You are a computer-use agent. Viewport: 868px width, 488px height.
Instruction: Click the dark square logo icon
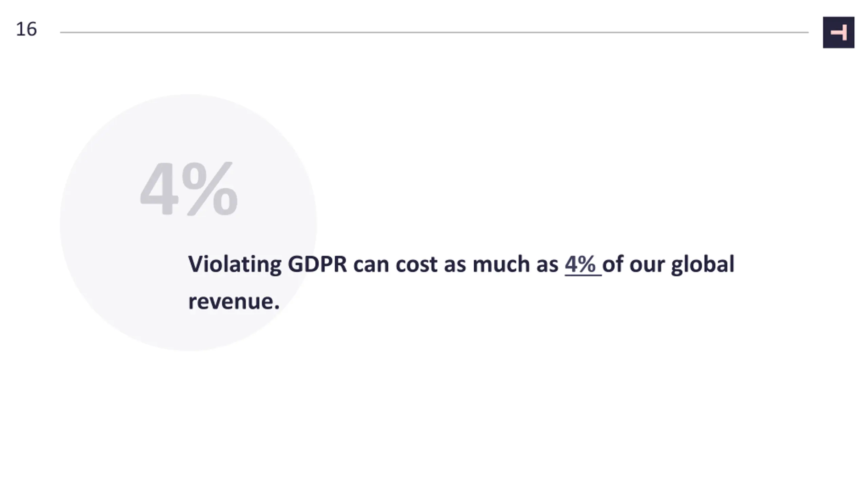pos(839,32)
